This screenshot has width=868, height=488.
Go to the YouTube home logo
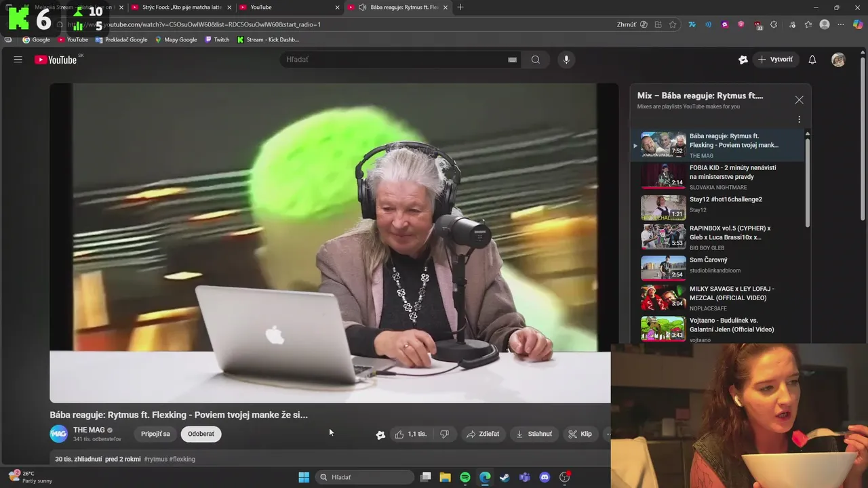tap(56, 60)
